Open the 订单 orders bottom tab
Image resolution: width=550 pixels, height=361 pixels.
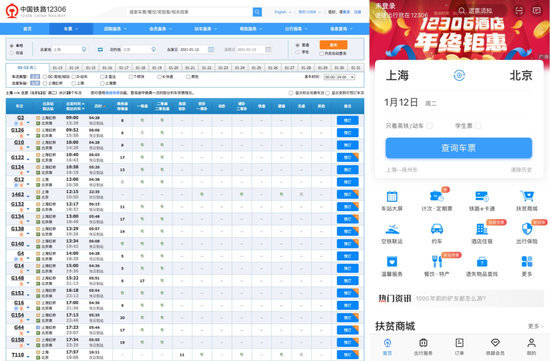459,346
